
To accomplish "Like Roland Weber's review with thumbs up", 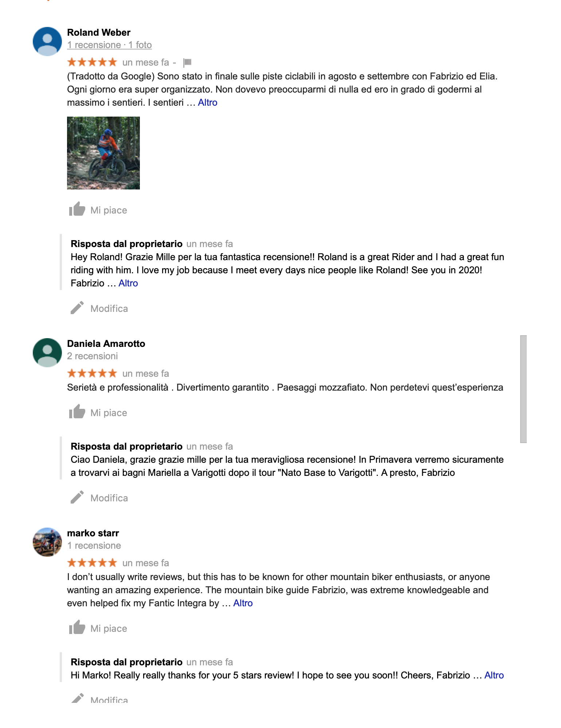I will pyautogui.click(x=77, y=209).
